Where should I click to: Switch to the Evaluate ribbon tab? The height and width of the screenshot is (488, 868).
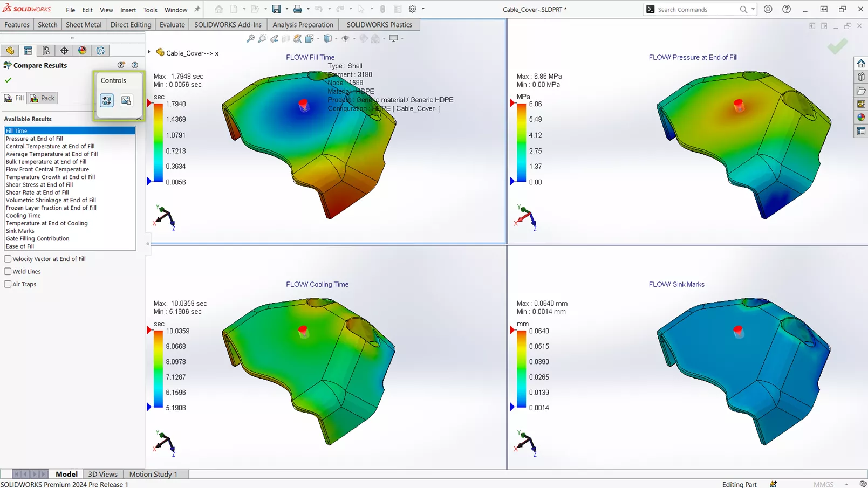coord(172,25)
